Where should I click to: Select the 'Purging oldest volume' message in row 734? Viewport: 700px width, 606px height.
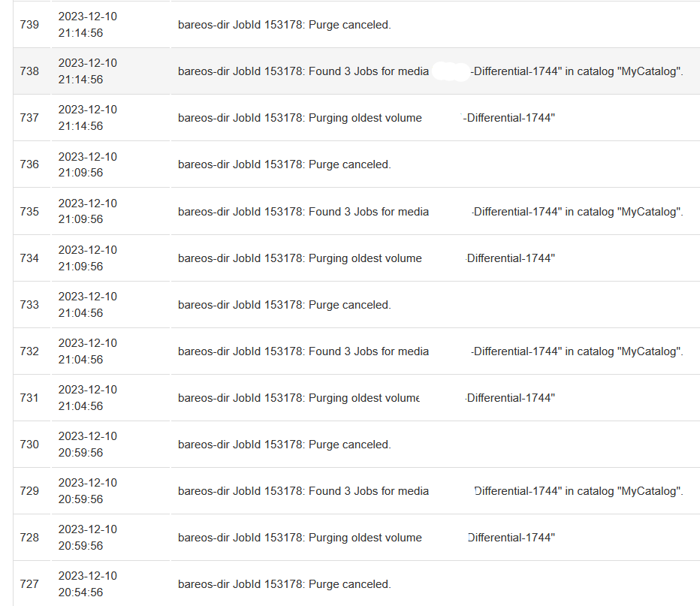click(300, 258)
